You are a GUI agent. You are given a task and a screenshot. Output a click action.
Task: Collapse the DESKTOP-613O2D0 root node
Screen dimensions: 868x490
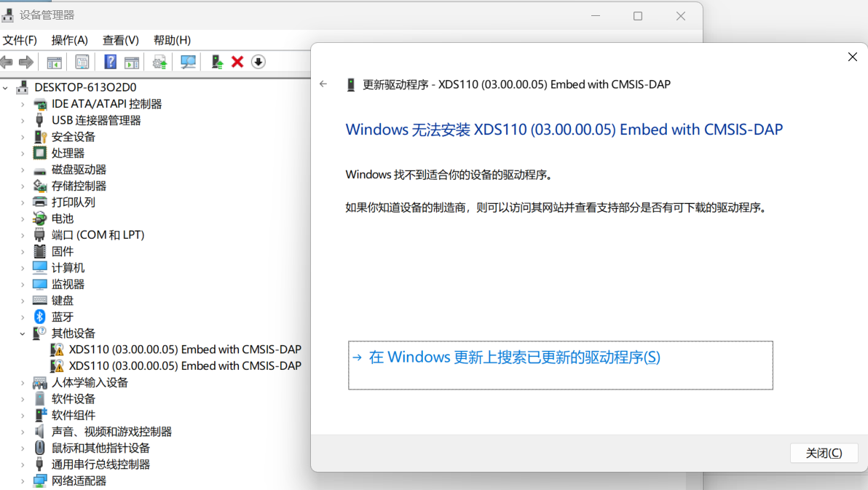click(6, 87)
